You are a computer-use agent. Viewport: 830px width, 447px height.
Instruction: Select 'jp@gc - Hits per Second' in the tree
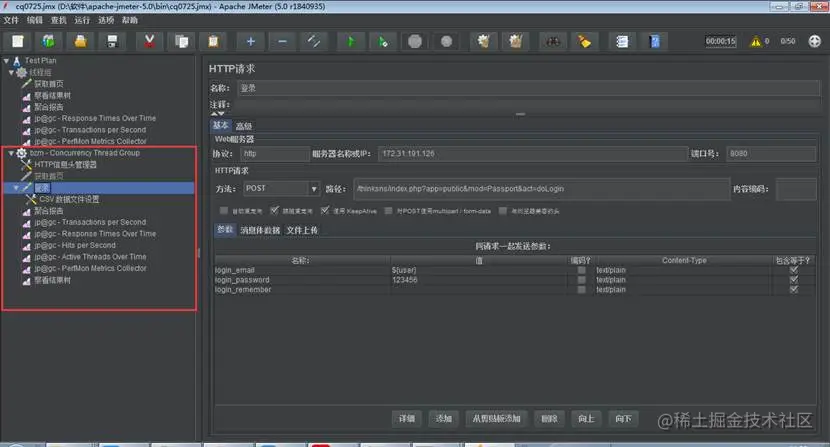pos(75,245)
